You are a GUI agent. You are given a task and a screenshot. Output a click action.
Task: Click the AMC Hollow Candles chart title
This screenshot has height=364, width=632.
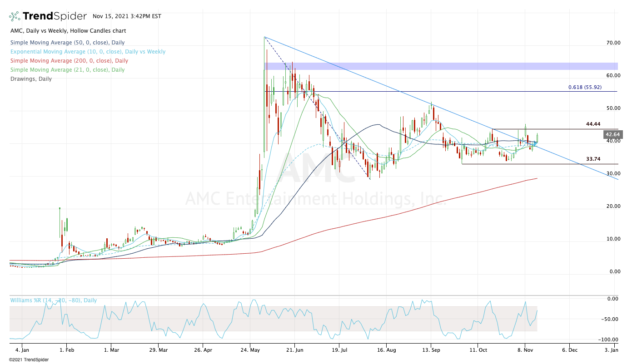pos(68,31)
